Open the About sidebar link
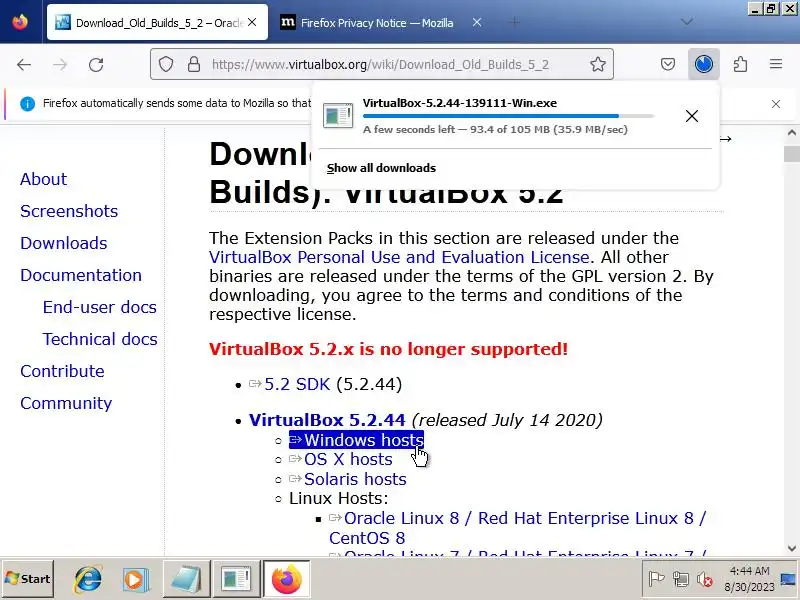 [x=43, y=179]
